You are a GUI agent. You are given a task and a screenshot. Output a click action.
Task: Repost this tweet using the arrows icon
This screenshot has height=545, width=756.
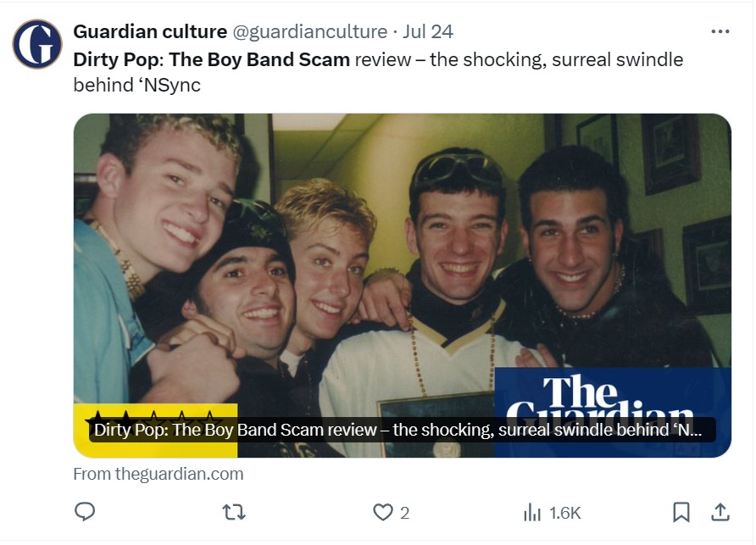232,512
